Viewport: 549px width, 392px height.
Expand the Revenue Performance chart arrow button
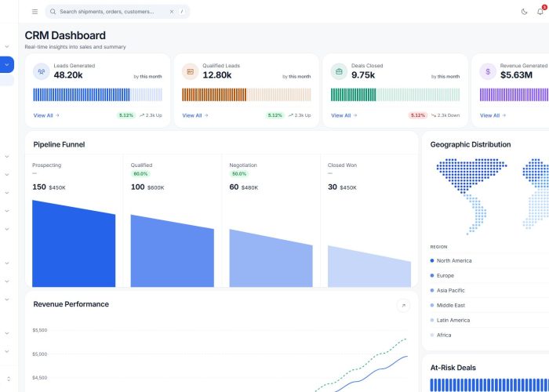[x=403, y=306]
